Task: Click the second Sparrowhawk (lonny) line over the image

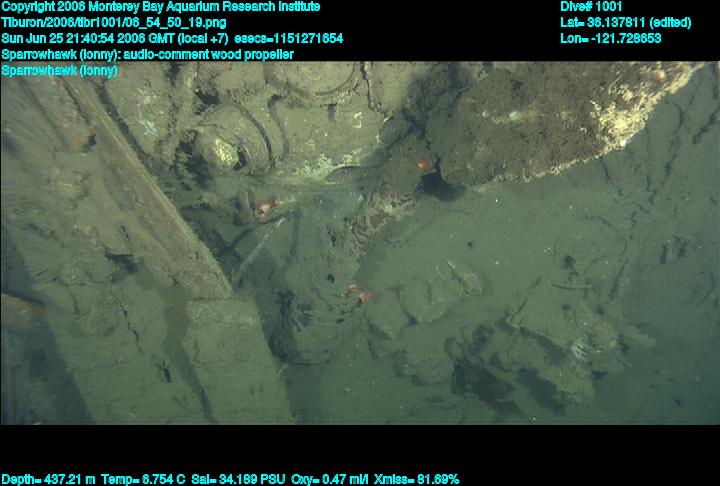Action: pyautogui.click(x=59, y=71)
